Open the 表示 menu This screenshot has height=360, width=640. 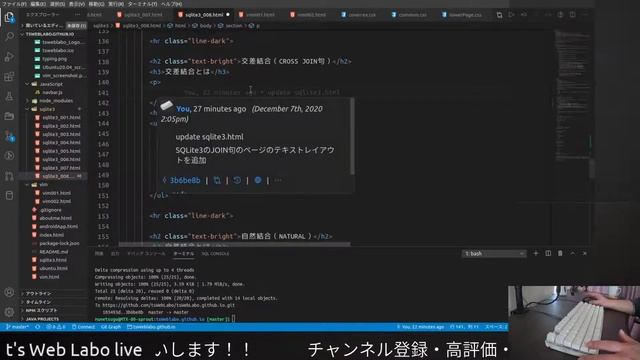(x=77, y=4)
